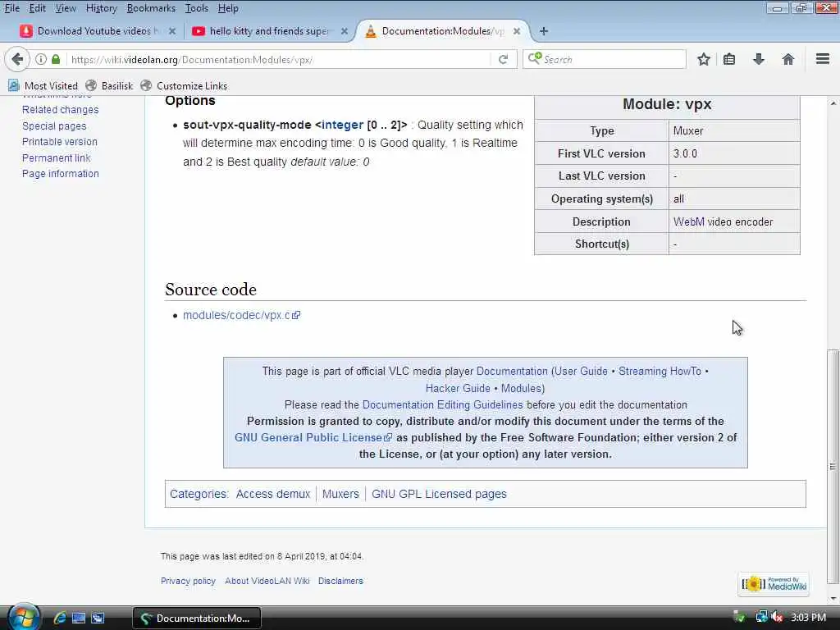
Task: Open Page information link
Action: coord(61,174)
